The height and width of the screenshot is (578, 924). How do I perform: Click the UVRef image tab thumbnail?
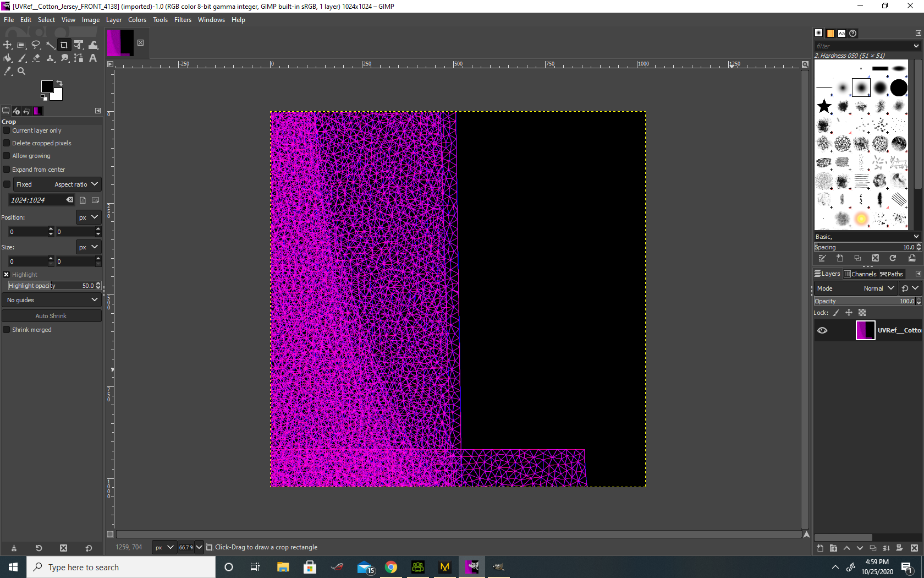[x=120, y=43]
